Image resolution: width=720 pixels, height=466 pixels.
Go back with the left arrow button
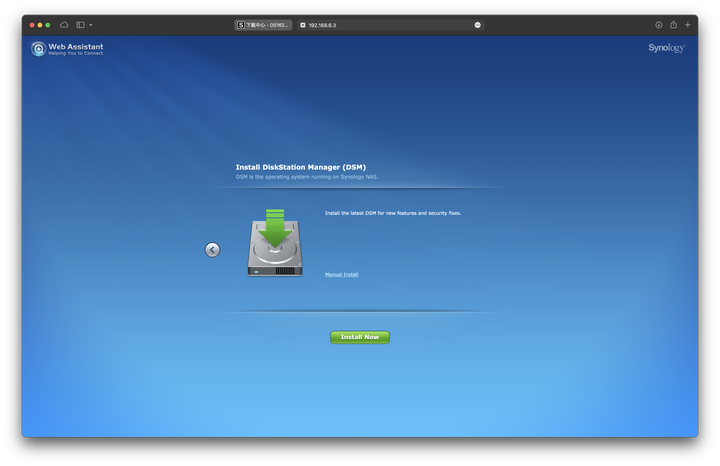pyautogui.click(x=212, y=250)
